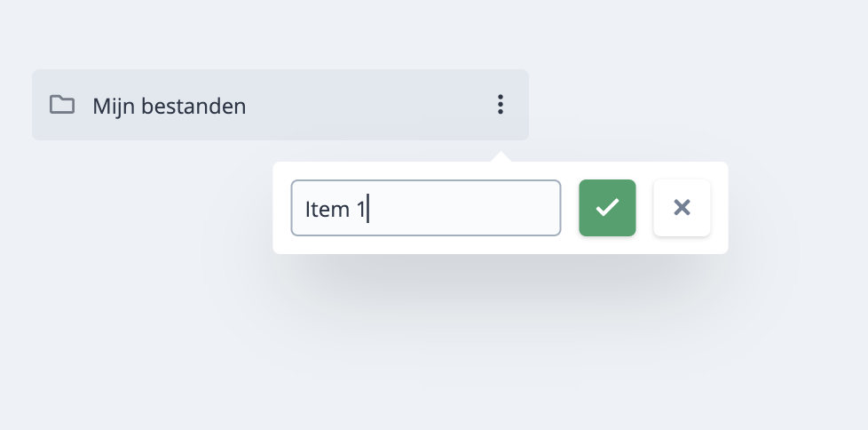Place cursor in the name input box
The height and width of the screenshot is (430, 868).
pyautogui.click(x=426, y=208)
